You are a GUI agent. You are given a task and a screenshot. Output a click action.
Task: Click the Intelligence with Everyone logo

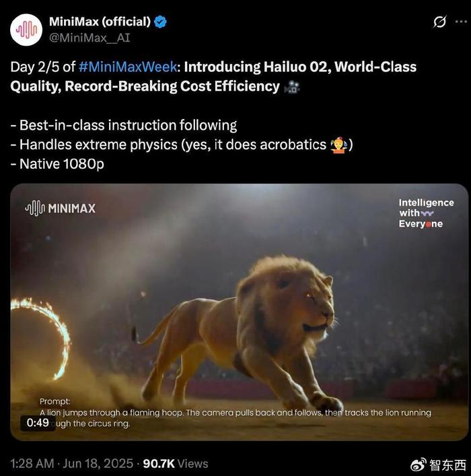[x=426, y=213]
